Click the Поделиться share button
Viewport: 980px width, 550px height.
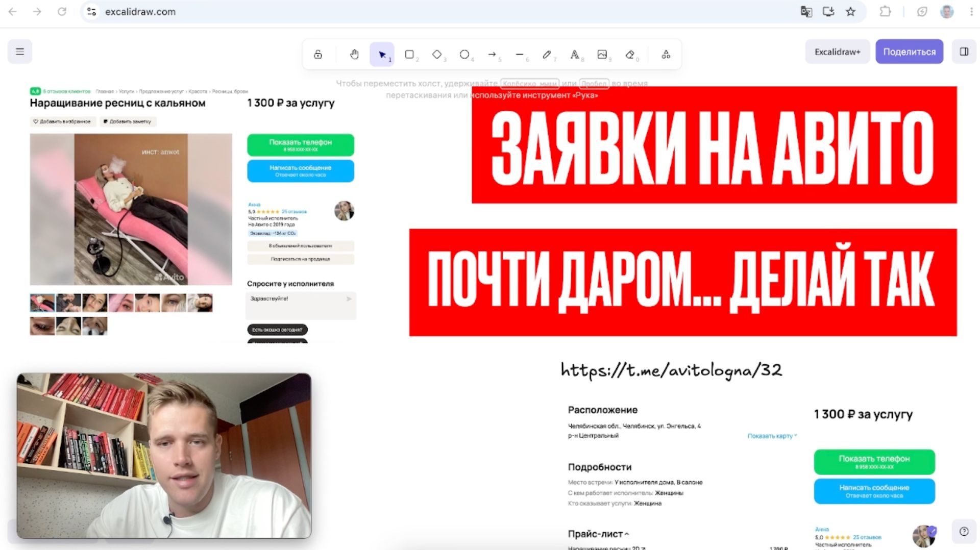[x=909, y=52]
